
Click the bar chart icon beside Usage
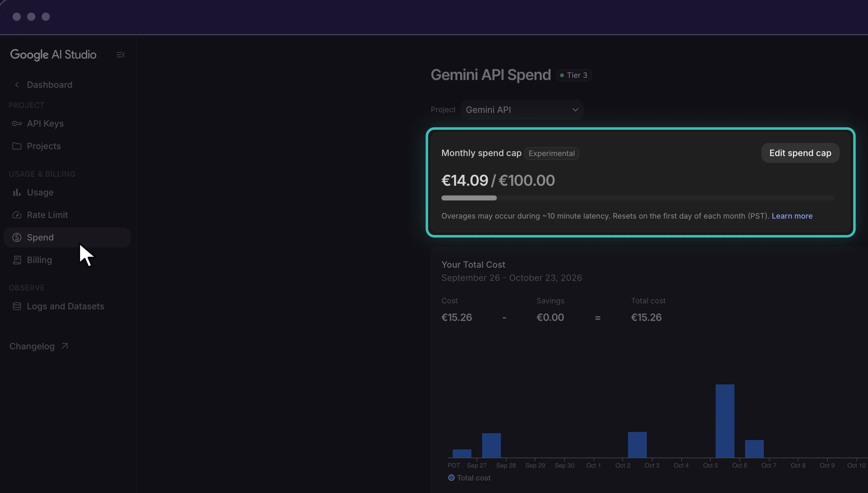pyautogui.click(x=17, y=192)
